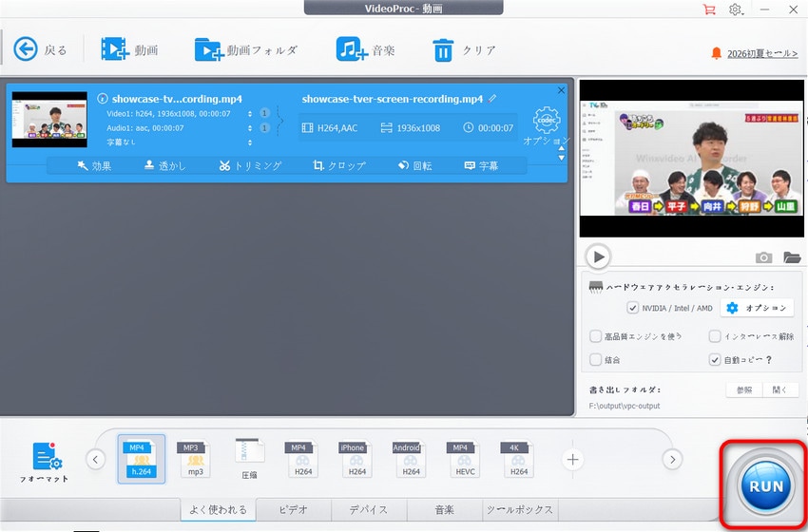
Task: Play the preview video
Action: coord(598,256)
